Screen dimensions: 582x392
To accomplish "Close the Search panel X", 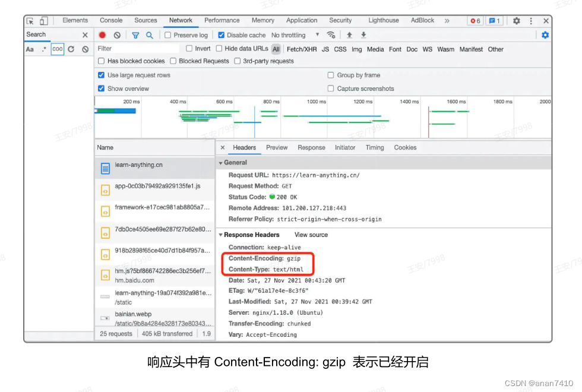I will point(85,35).
